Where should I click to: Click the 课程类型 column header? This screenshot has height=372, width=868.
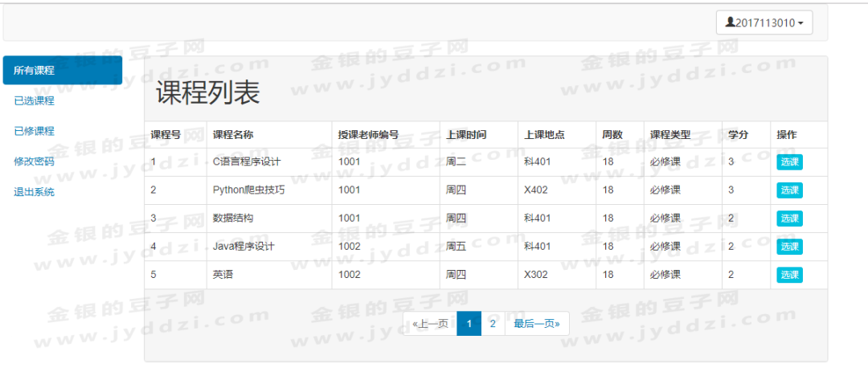click(x=670, y=135)
